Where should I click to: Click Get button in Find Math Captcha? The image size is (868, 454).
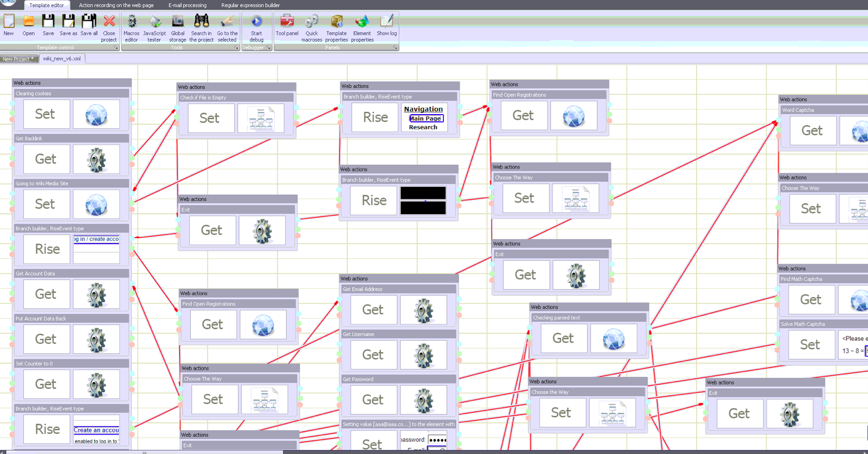[x=812, y=300]
